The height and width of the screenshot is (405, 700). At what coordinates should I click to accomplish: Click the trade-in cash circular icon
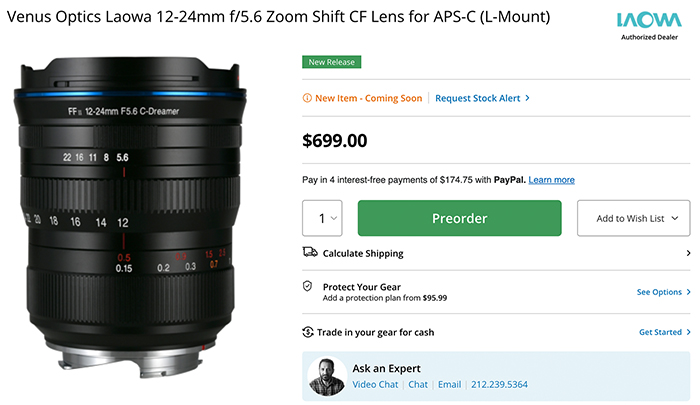[310, 332]
